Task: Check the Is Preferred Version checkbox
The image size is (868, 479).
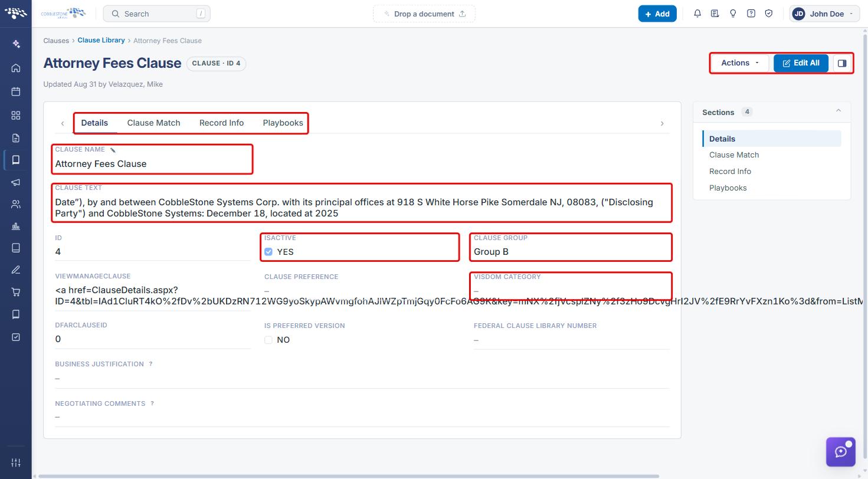Action: pyautogui.click(x=268, y=340)
